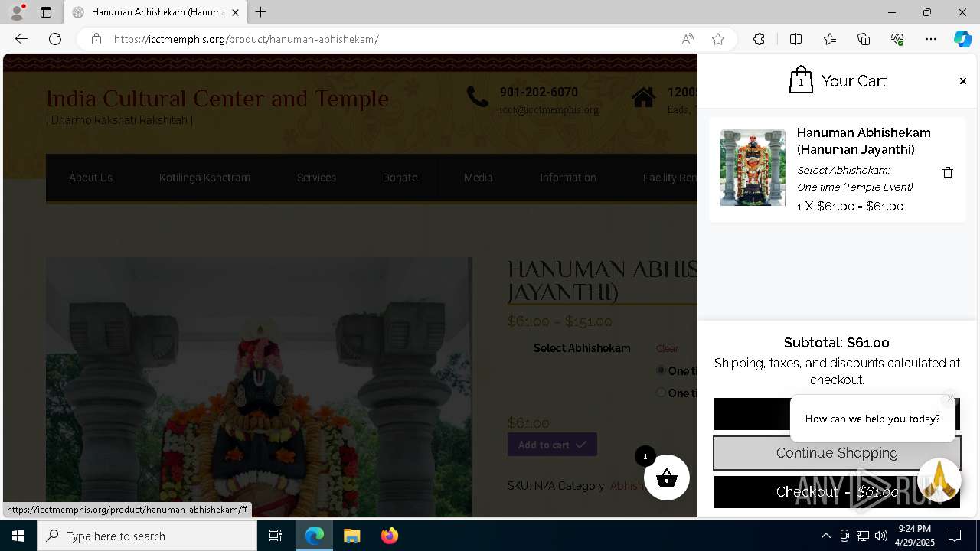Click taskbar search box
The width and height of the screenshot is (980, 551).
[x=147, y=536]
